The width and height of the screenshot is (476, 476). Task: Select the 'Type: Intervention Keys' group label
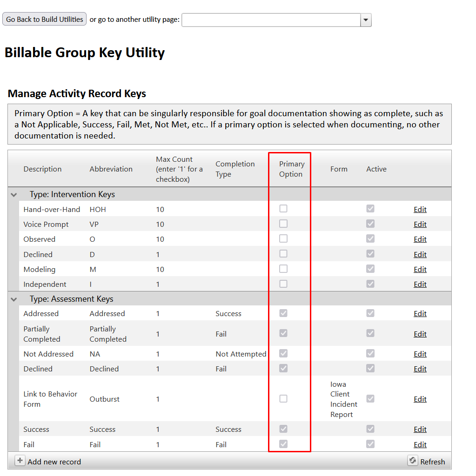click(x=72, y=194)
